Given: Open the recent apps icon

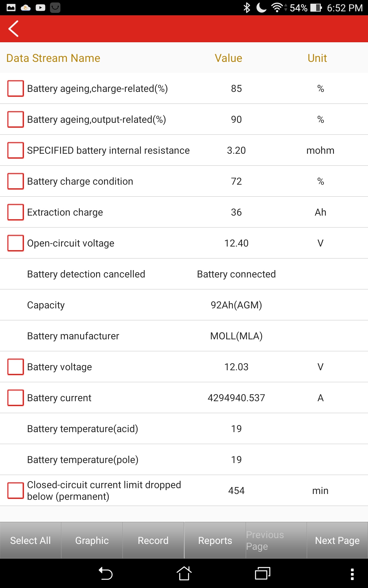Looking at the screenshot, I should 263,573.
